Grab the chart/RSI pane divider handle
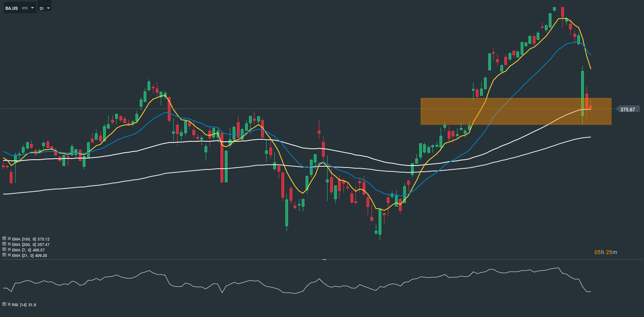Screen dimensions: 644x317 coord(324,259)
